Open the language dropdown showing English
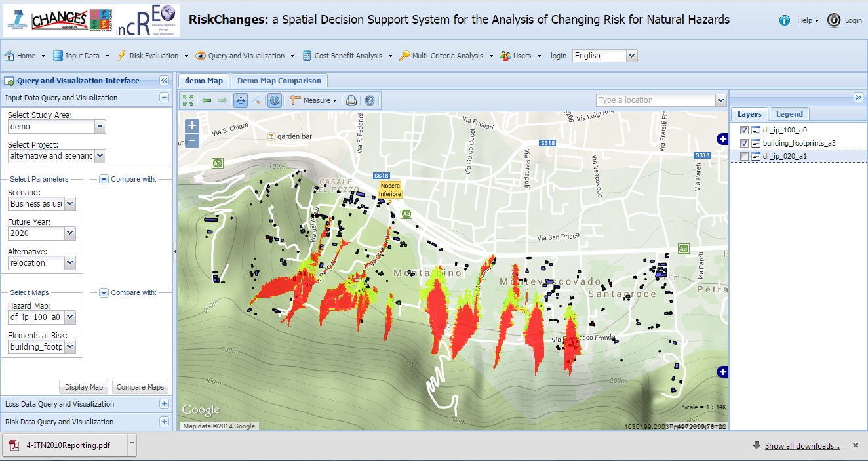 (x=631, y=56)
